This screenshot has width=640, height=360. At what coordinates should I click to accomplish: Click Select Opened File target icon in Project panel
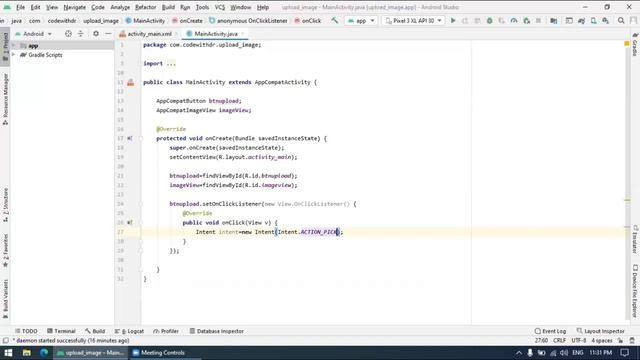(x=68, y=34)
